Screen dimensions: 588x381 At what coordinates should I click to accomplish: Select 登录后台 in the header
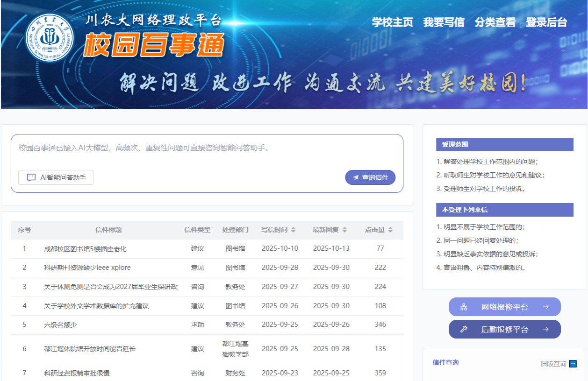coord(546,22)
